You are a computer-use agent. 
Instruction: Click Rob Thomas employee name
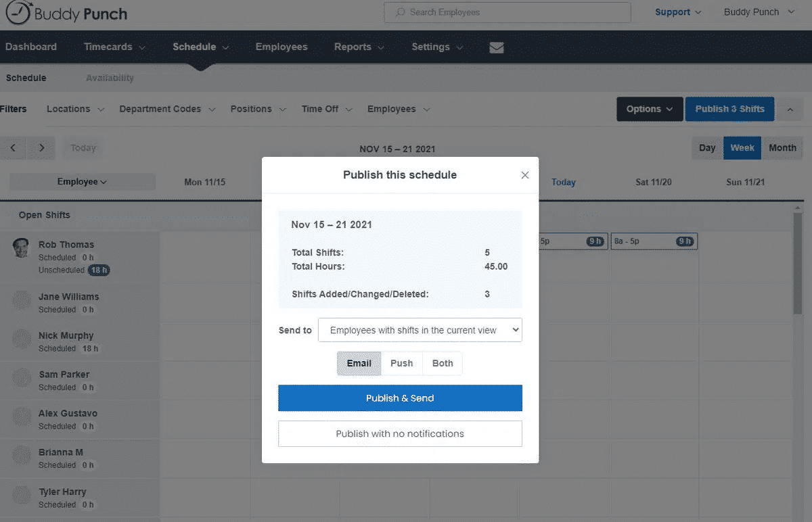point(66,245)
